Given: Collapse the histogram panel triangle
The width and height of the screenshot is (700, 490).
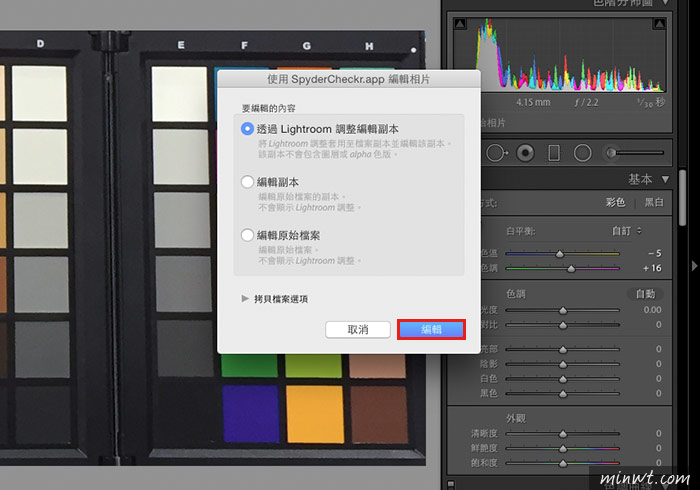Looking at the screenshot, I should point(665,3).
